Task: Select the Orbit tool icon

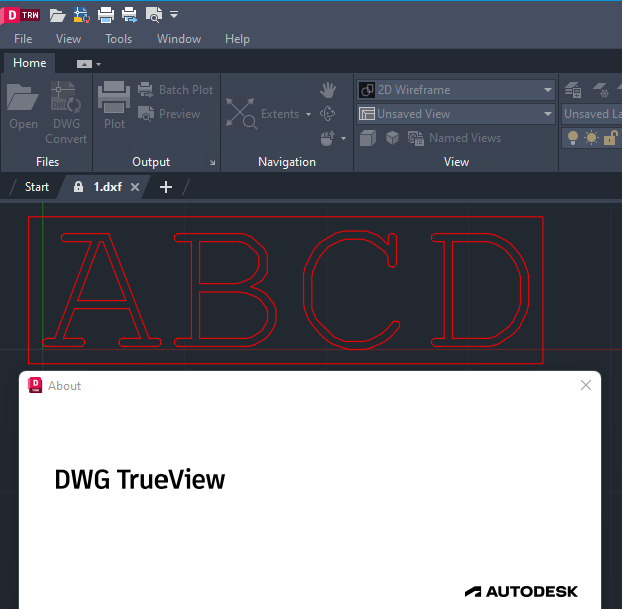Action: [328, 114]
